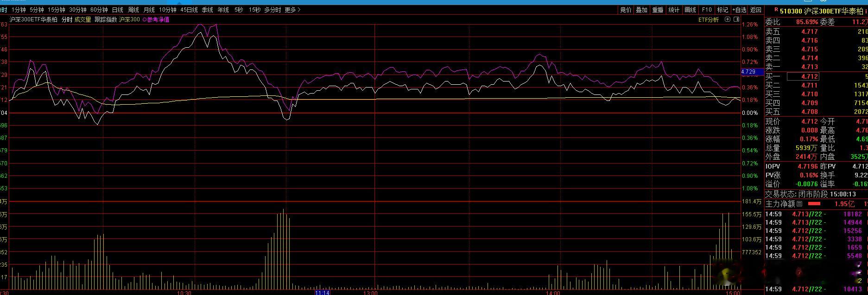Open the 季线 quarterly chart
The image size is (868, 295).
point(208,10)
